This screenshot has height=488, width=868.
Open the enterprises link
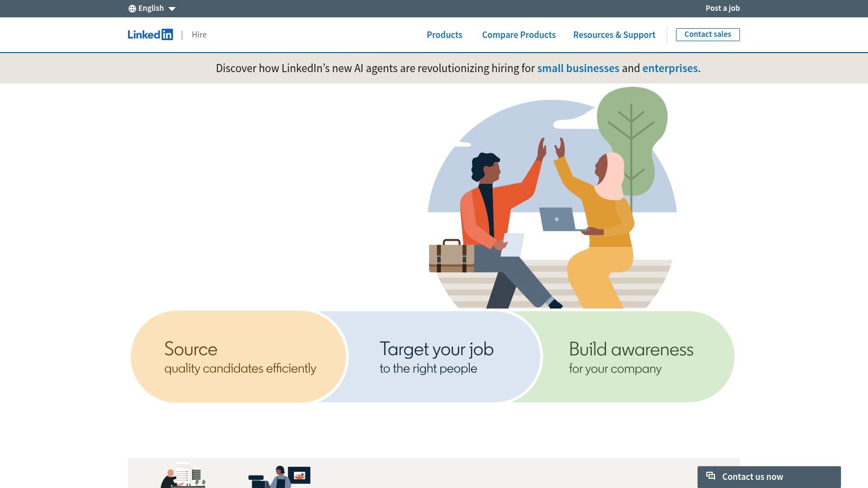click(670, 68)
